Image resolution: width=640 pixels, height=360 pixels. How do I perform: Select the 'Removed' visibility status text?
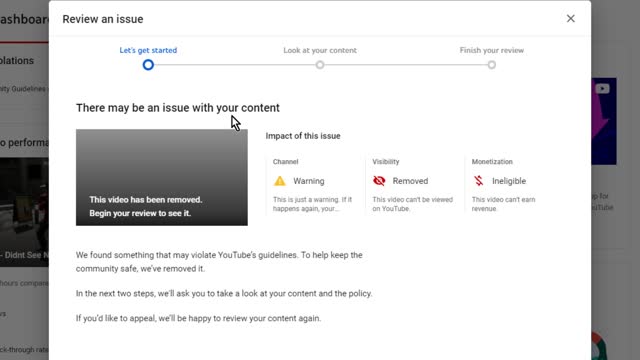410,181
